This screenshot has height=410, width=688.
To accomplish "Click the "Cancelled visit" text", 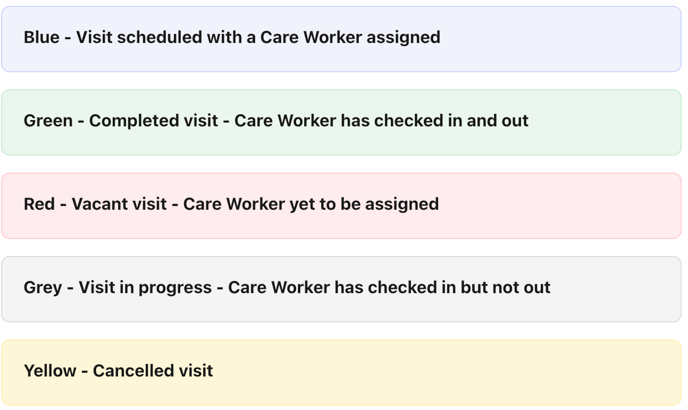I will 153,371.
